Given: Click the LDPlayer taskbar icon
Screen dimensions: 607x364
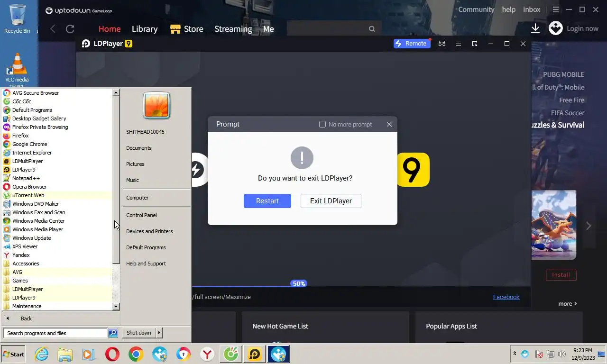Looking at the screenshot, I should pos(255,354).
